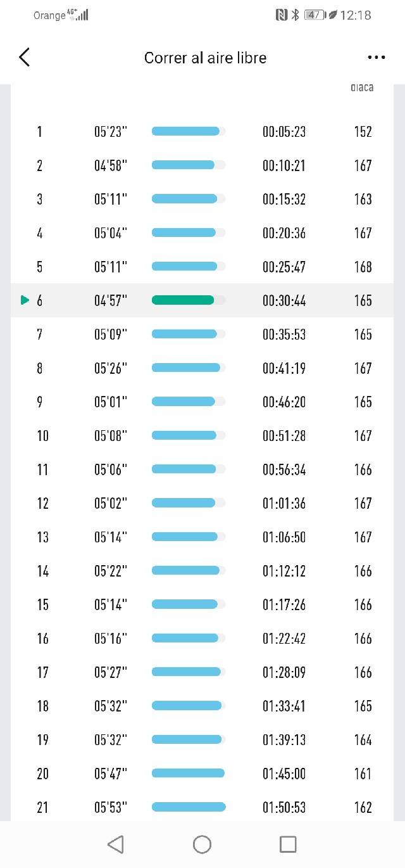405x868 pixels.
Task: Select the pace bar for lap 21
Action: (x=188, y=807)
